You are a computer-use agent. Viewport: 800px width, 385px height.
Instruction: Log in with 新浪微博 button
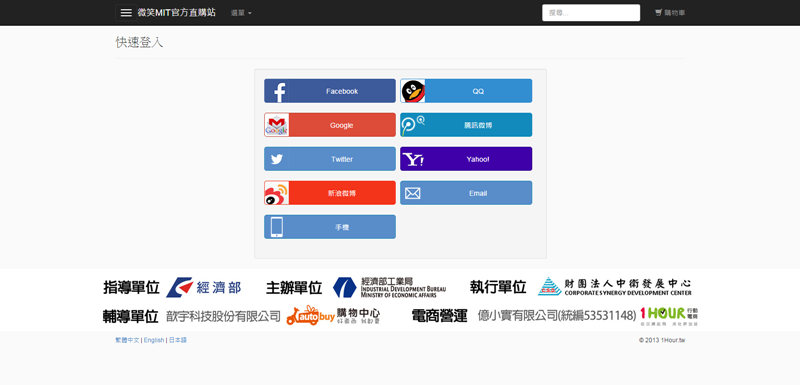(x=330, y=193)
